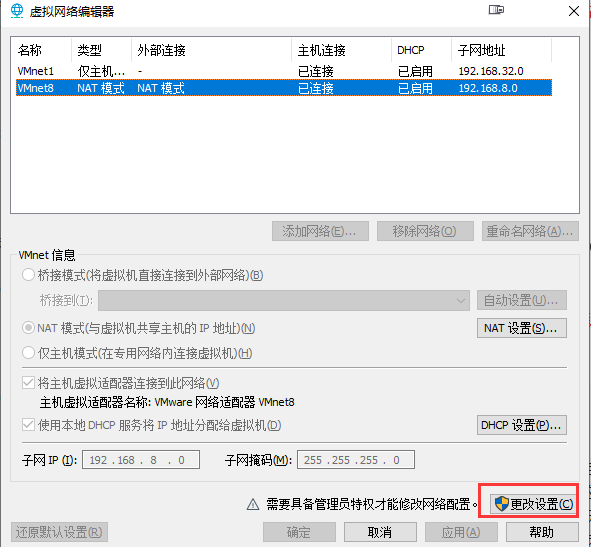Open the 桥接到 dropdown list
591x547 pixels.
point(284,300)
